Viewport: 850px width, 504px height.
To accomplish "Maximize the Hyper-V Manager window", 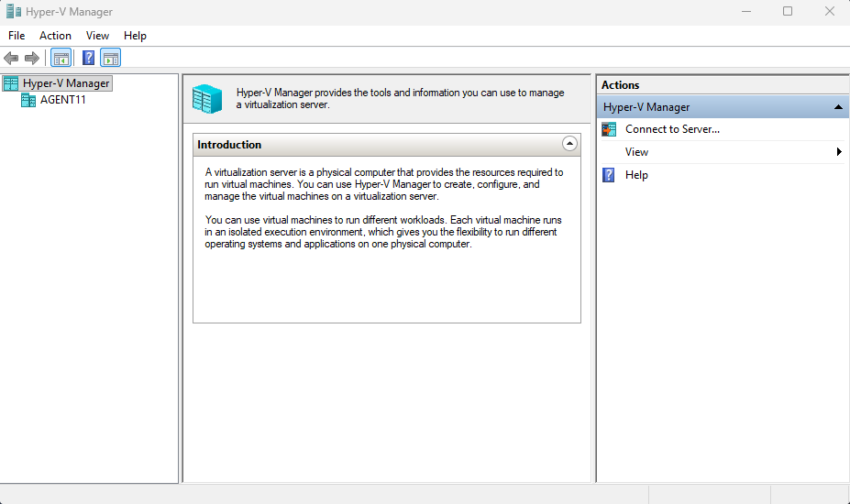I will point(787,12).
